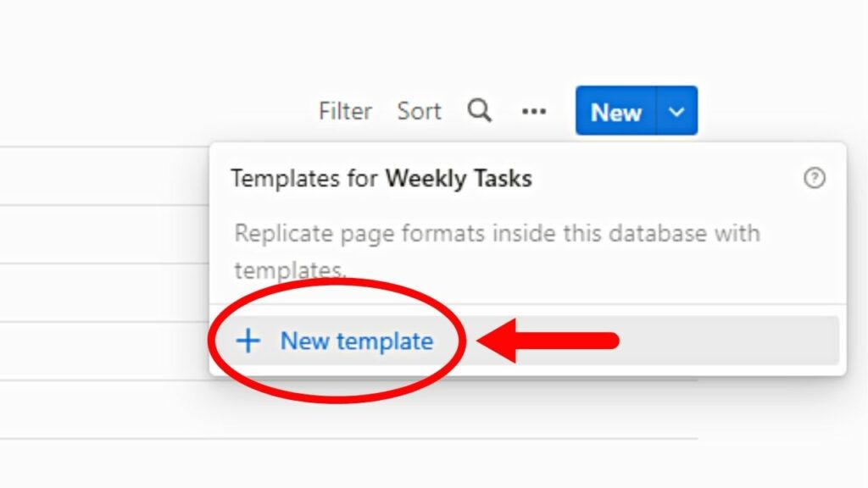Click the question mark to learn about templates
The width and height of the screenshot is (868, 488).
[x=814, y=179]
